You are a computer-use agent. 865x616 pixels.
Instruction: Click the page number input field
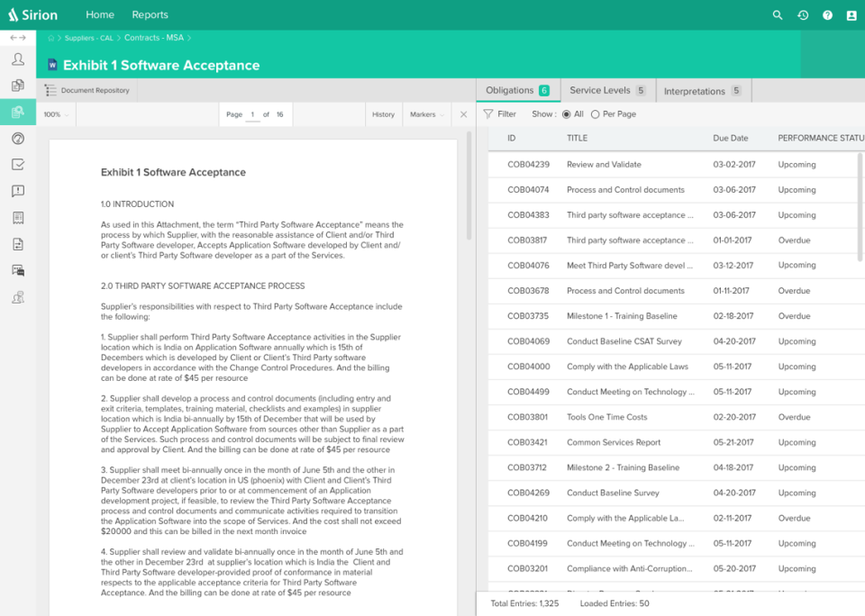pyautogui.click(x=252, y=114)
